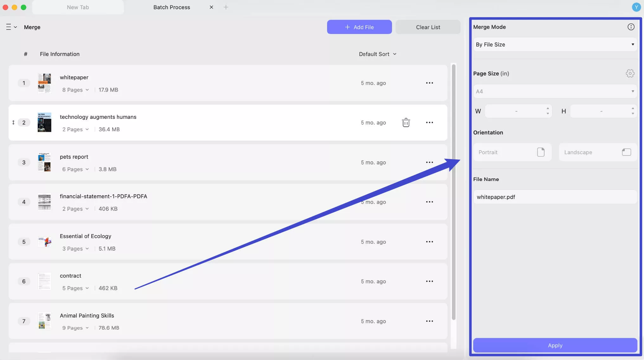
Task: Open more options for technology augments humans
Action: (429, 123)
